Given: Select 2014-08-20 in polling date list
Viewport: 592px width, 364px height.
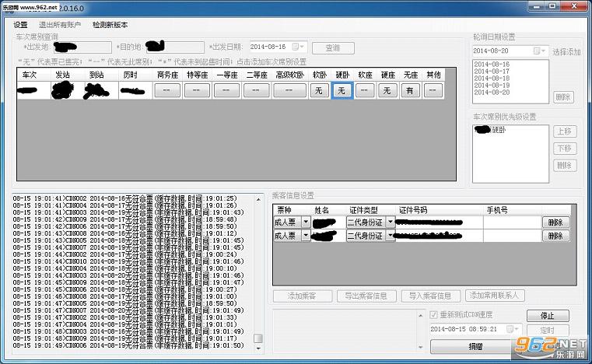Looking at the screenshot, I should [492, 92].
